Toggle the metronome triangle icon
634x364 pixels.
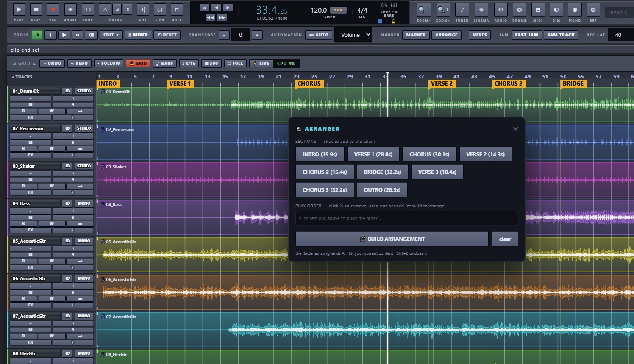[x=105, y=9]
